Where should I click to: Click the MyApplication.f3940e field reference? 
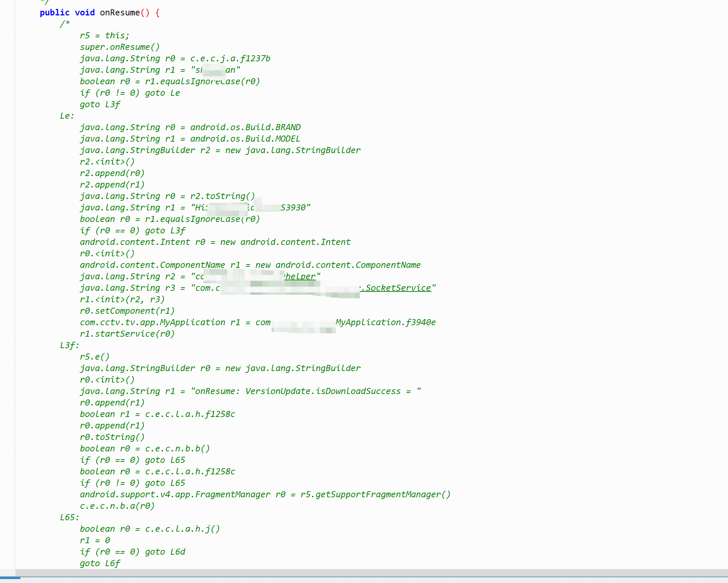[385, 322]
